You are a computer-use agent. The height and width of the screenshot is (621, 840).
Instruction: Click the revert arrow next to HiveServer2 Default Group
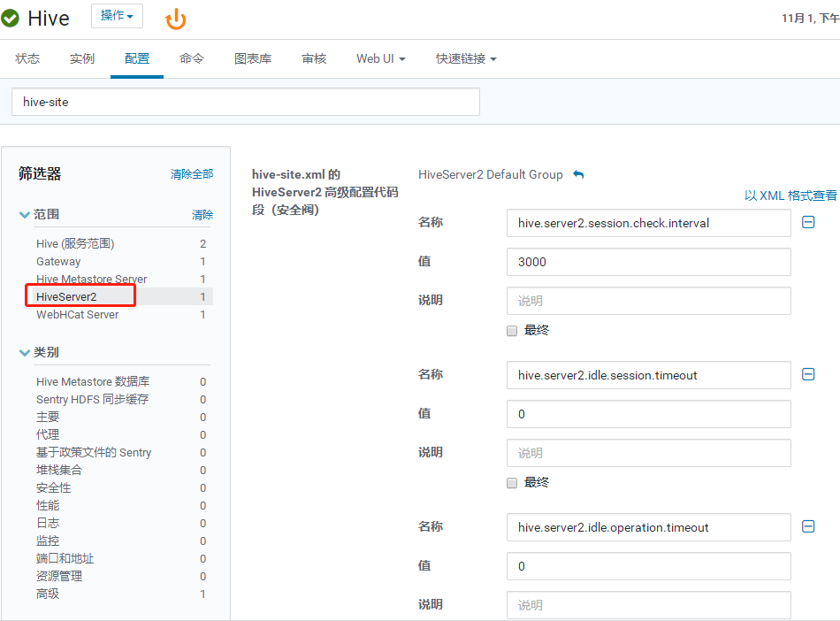tap(578, 174)
